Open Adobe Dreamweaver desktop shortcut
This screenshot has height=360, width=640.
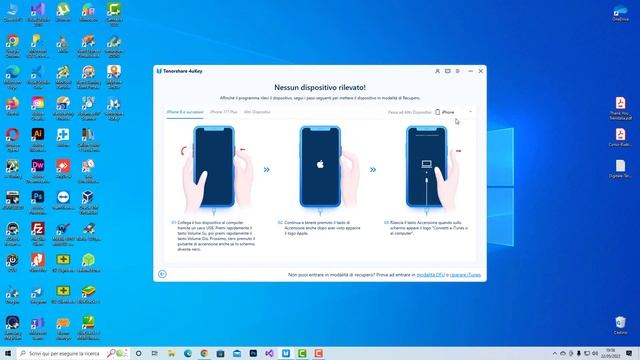[x=38, y=171]
